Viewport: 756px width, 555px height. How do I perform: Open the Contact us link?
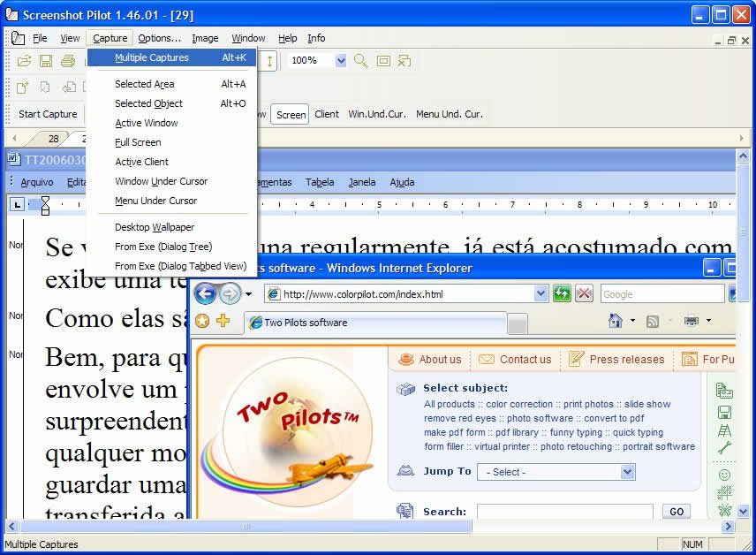tap(525, 360)
